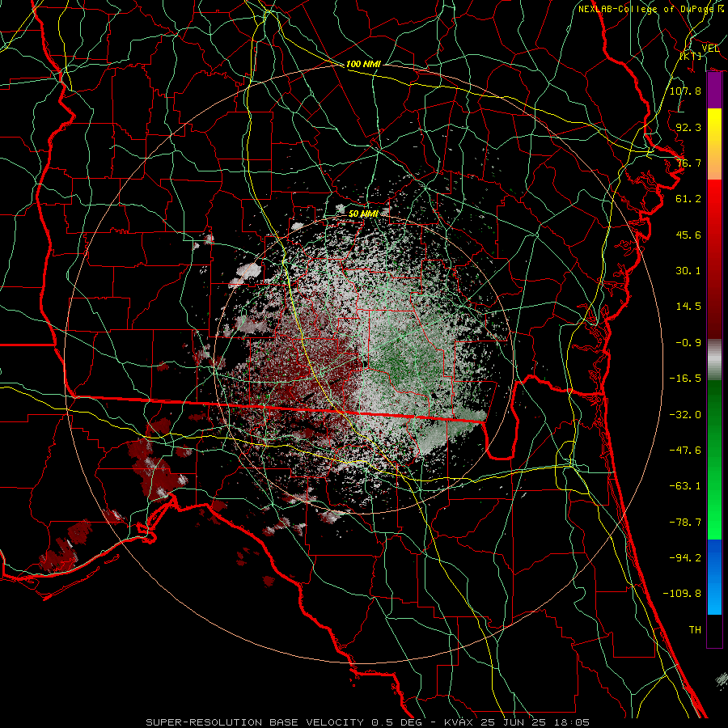Click the -63.1 velocity scale value
Viewport: 728px width, 728px height.
pyautogui.click(x=685, y=486)
